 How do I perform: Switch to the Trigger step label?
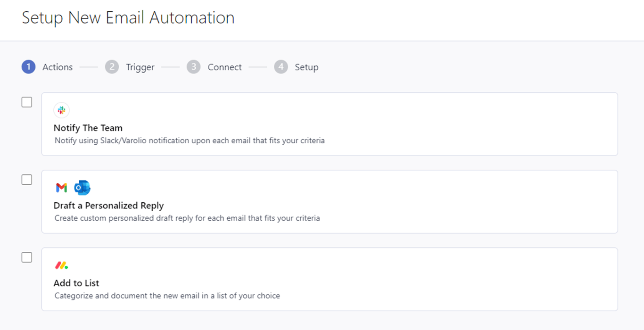point(140,67)
